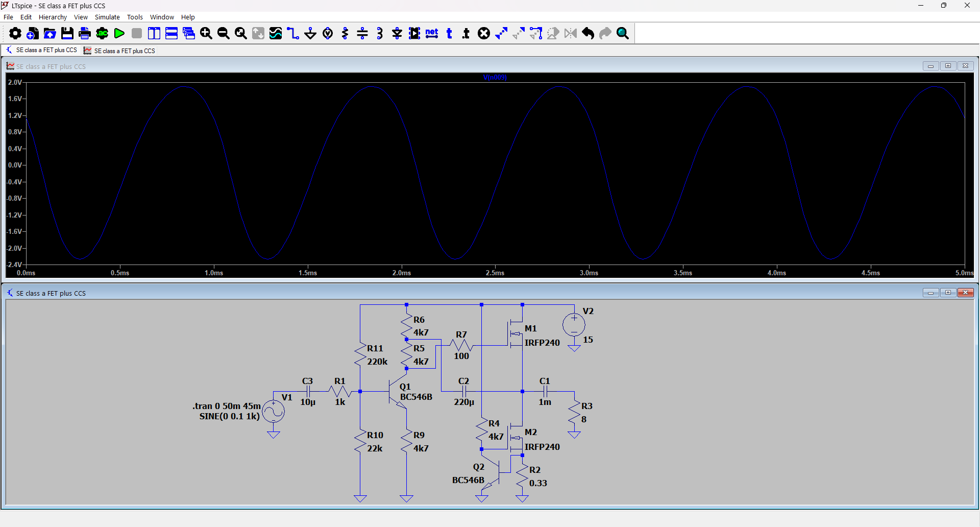Zoom in with magnifier plus
This screenshot has height=527, width=980.
(x=206, y=34)
